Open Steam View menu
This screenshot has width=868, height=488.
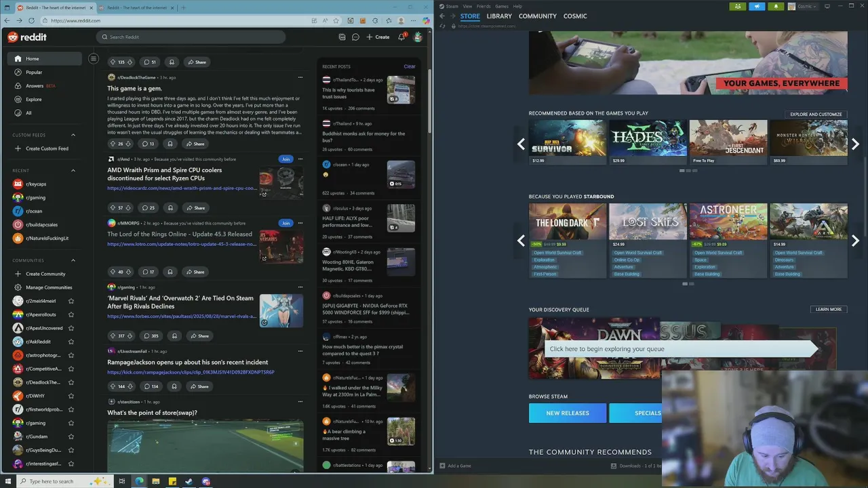tap(467, 6)
